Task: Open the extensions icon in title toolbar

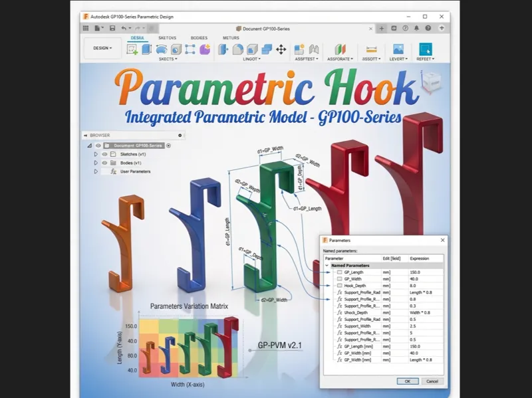Action: pos(394,28)
